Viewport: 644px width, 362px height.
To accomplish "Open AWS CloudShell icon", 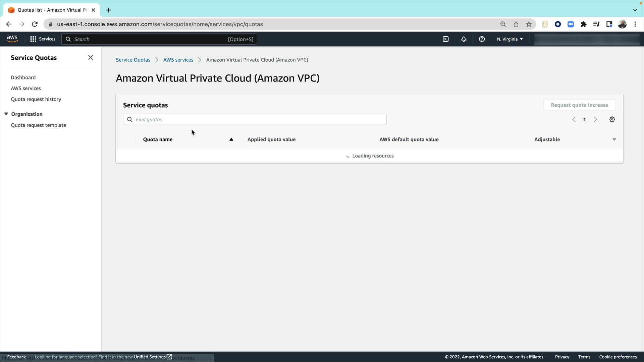I will pos(445,39).
